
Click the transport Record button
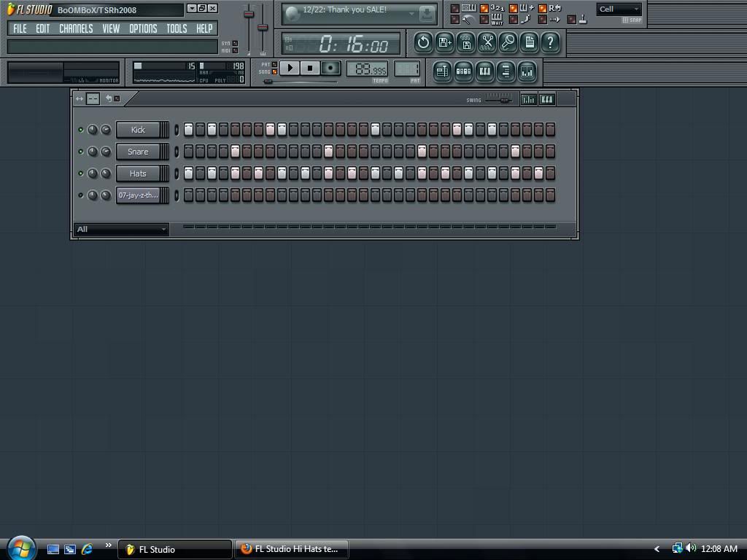pyautogui.click(x=330, y=68)
